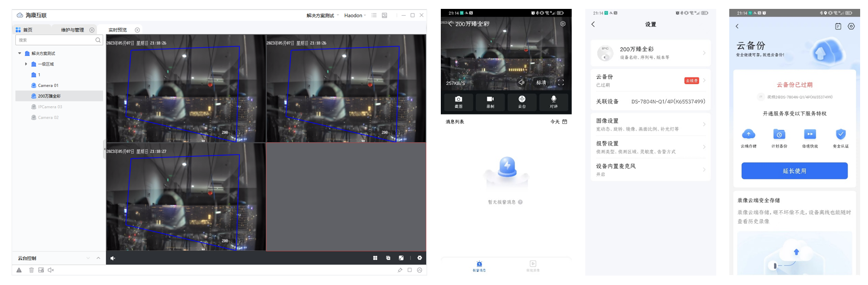This screenshot has width=868, height=285.
Task: Toggle sound on the phone live view
Action: coord(521,82)
